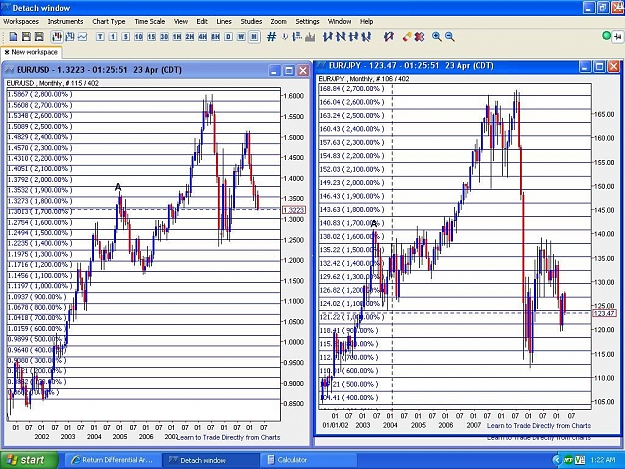Switch to 10 minute time scale
This screenshot has height=469, width=625.
click(139, 37)
